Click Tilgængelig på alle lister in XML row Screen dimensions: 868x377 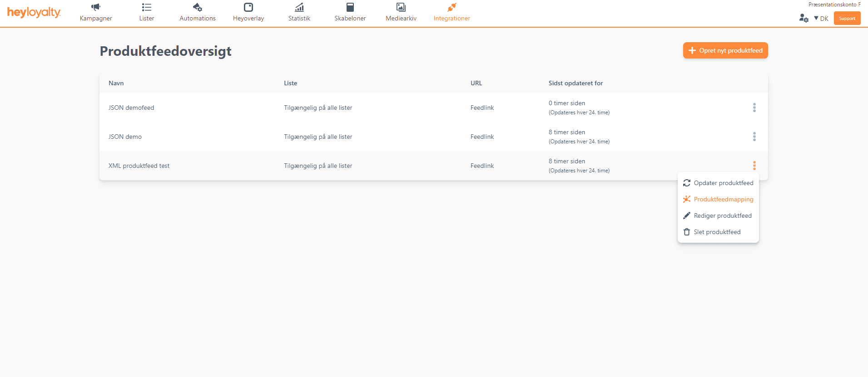coord(318,166)
